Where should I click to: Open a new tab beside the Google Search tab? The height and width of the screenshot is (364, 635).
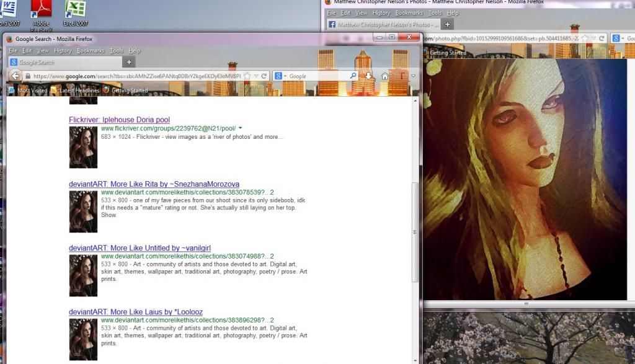[129, 62]
